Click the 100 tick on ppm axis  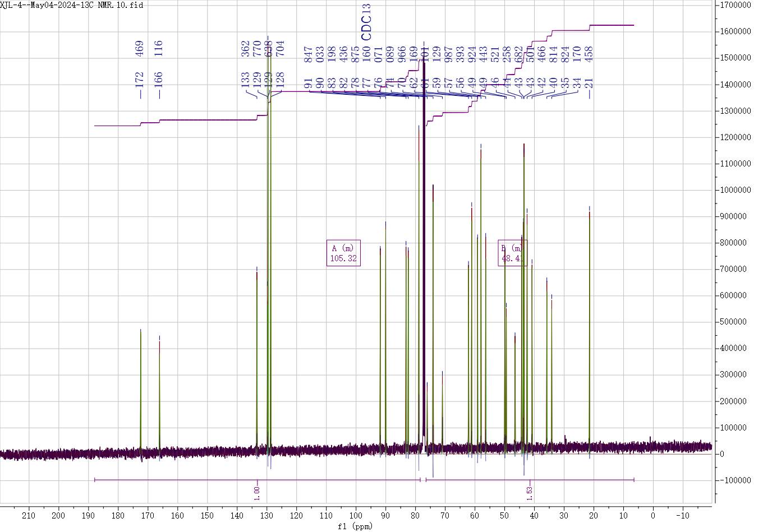(x=356, y=516)
